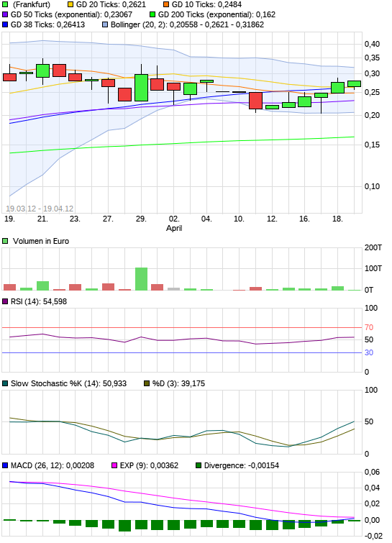Image resolution: width=392 pixels, height=543 pixels.
Task: Click the '19.' date axis label
Action: tap(9, 219)
